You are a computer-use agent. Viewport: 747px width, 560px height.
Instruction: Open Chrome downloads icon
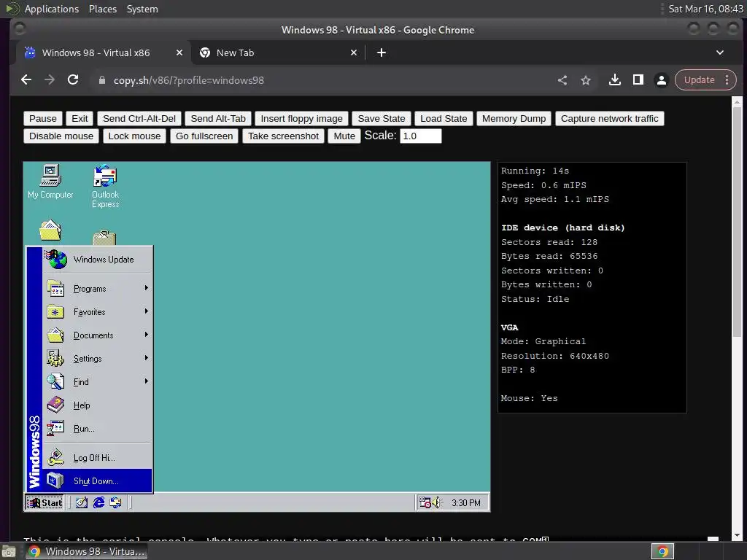click(615, 80)
